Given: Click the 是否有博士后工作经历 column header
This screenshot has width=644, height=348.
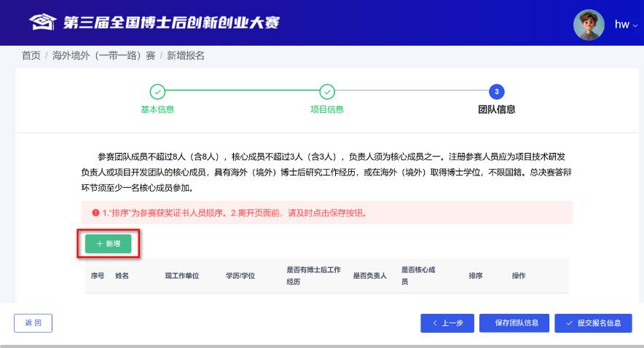Looking at the screenshot, I should (313, 276).
